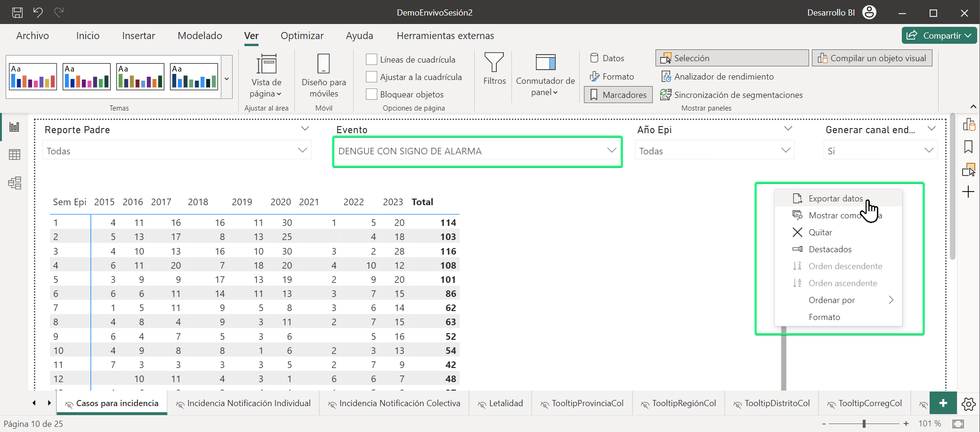The width and height of the screenshot is (980, 432).
Task: Choose Quitar from context menu
Action: pos(838,232)
